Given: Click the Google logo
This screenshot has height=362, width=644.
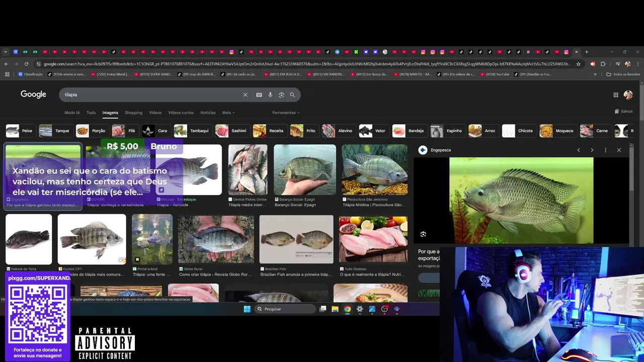Looking at the screenshot, I should pyautogui.click(x=33, y=95).
